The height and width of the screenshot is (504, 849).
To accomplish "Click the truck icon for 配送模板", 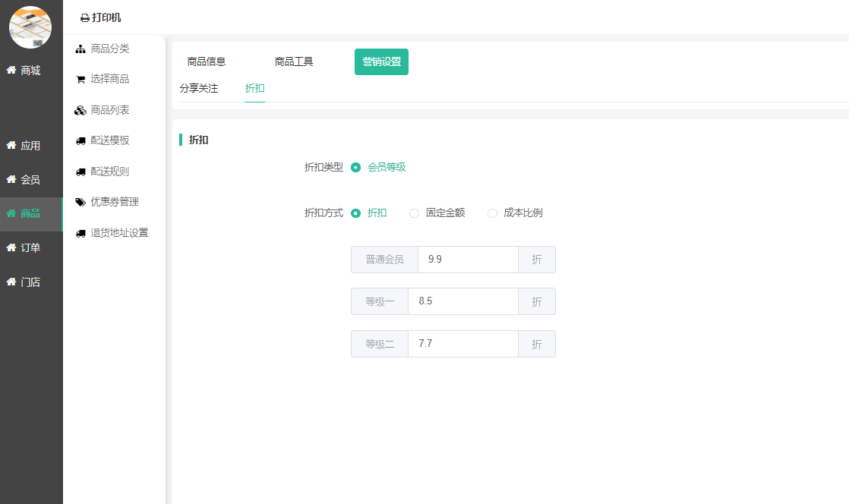I will click(80, 140).
